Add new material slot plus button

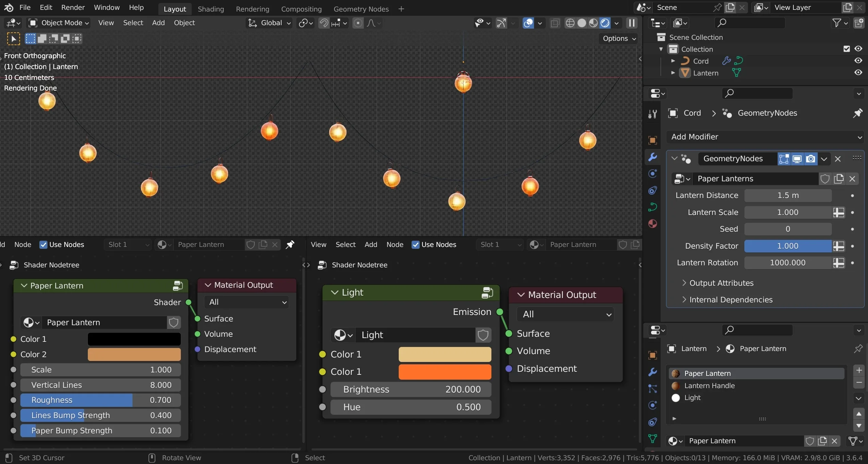coord(859,370)
